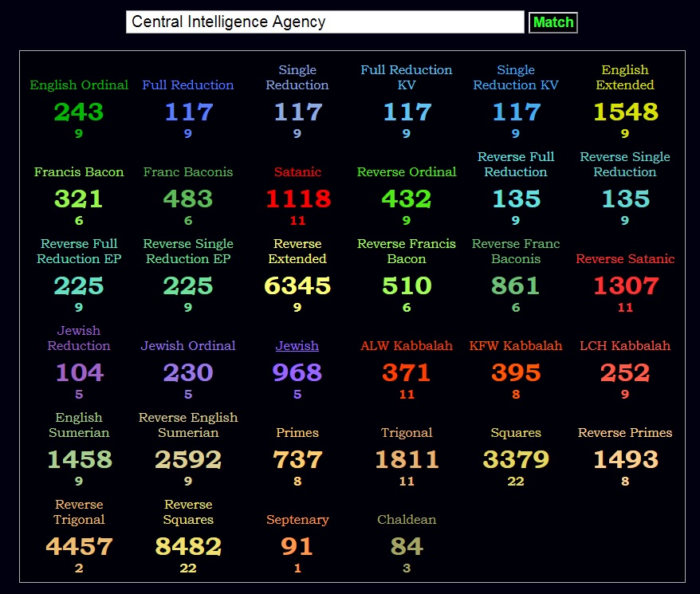Select the Reverse Ordinal cipher label
The height and width of the screenshot is (594, 700).
(407, 172)
